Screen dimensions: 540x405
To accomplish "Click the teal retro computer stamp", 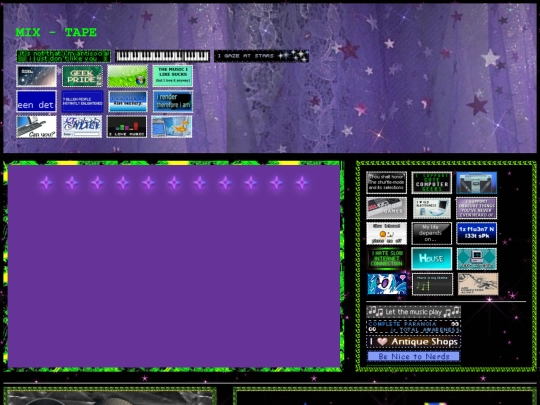I will click(x=477, y=259).
